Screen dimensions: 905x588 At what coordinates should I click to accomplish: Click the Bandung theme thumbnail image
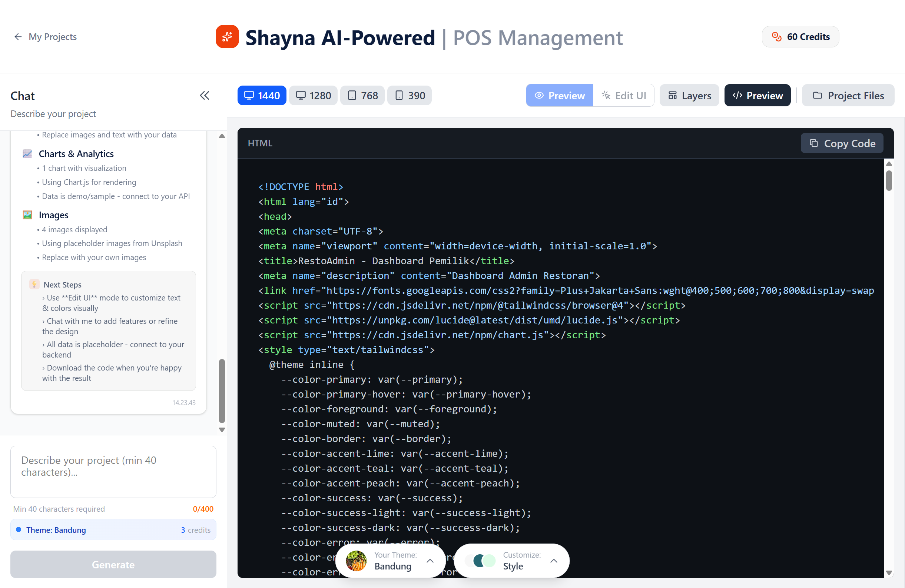coord(356,561)
